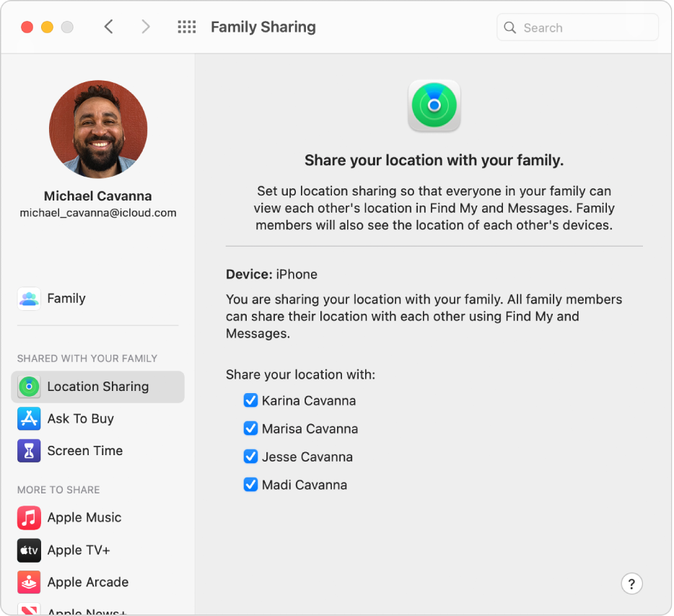Click "SHARED WITH YOUR FAMILY" section header

(87, 358)
